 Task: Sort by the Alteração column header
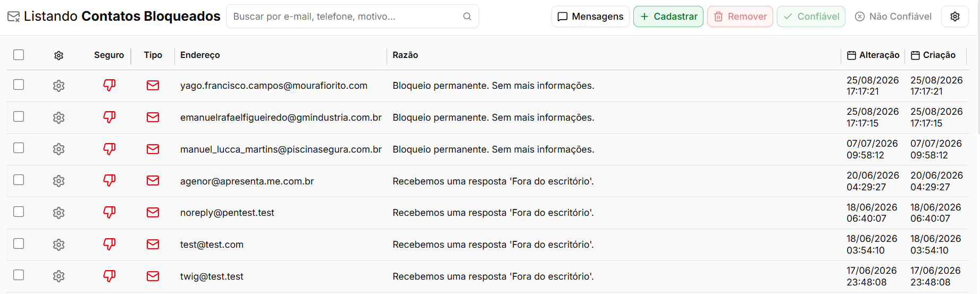tap(873, 55)
